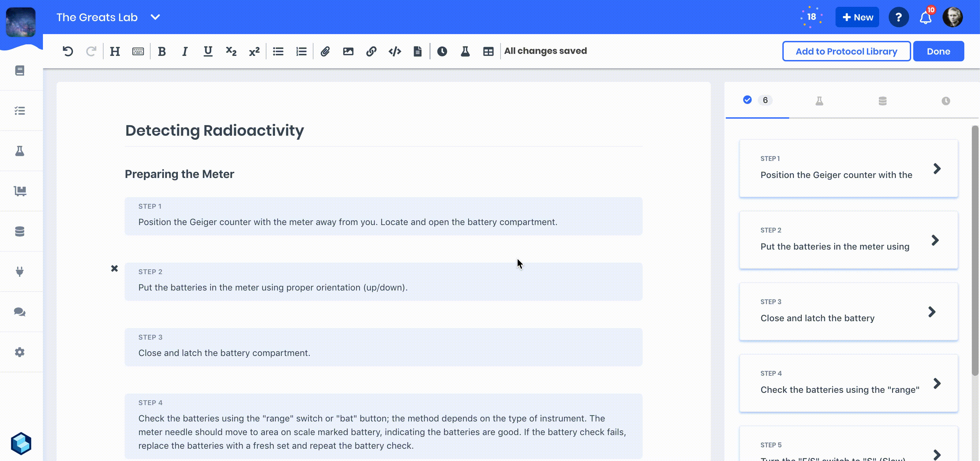Click Add to Protocol Library button
Image resolution: width=980 pixels, height=461 pixels.
846,51
